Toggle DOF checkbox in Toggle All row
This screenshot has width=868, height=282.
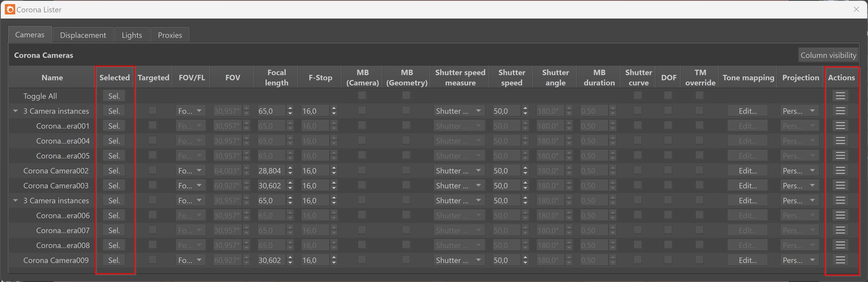[668, 95]
